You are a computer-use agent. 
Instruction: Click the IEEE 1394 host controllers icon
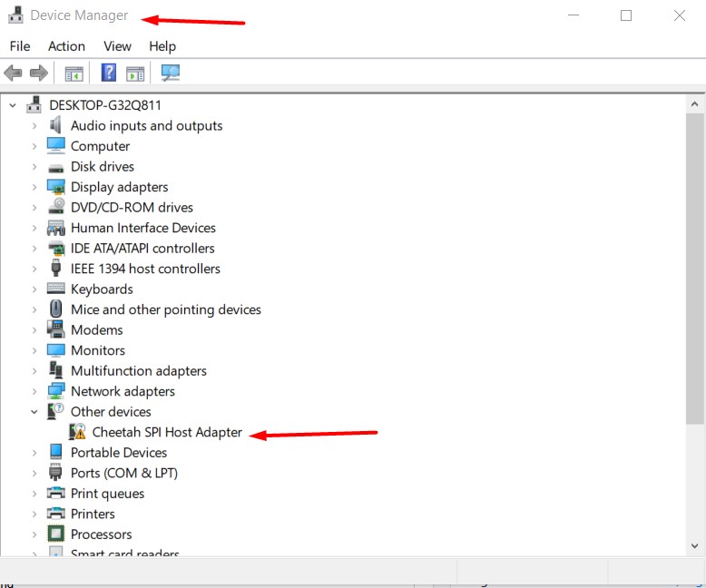[56, 268]
